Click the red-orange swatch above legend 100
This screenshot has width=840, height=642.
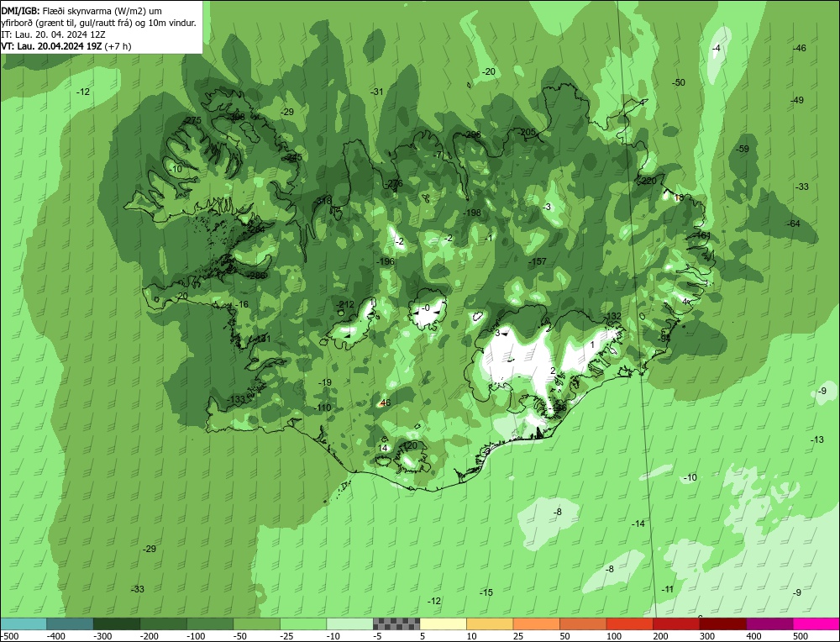[x=629, y=624]
